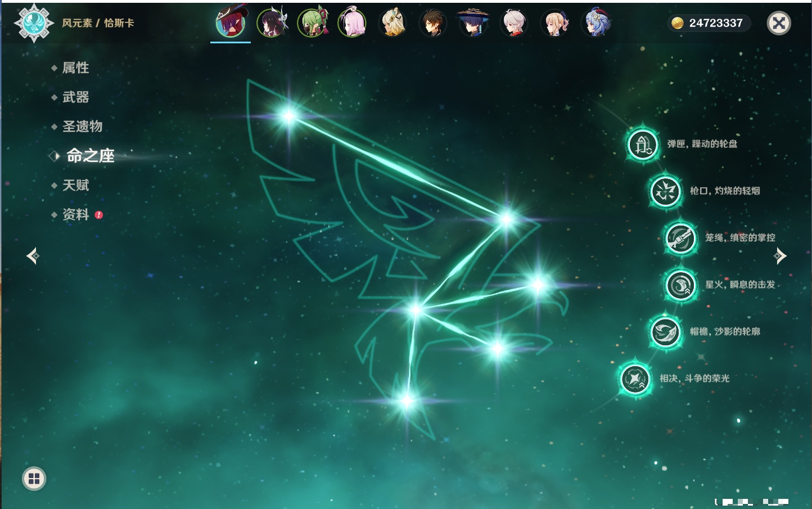Switch to the white-haired character with red collar

514,23
